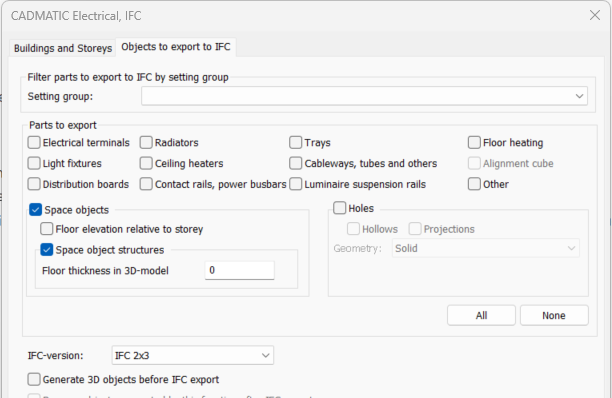Switch to Buildings and Storeys tab

click(x=63, y=48)
